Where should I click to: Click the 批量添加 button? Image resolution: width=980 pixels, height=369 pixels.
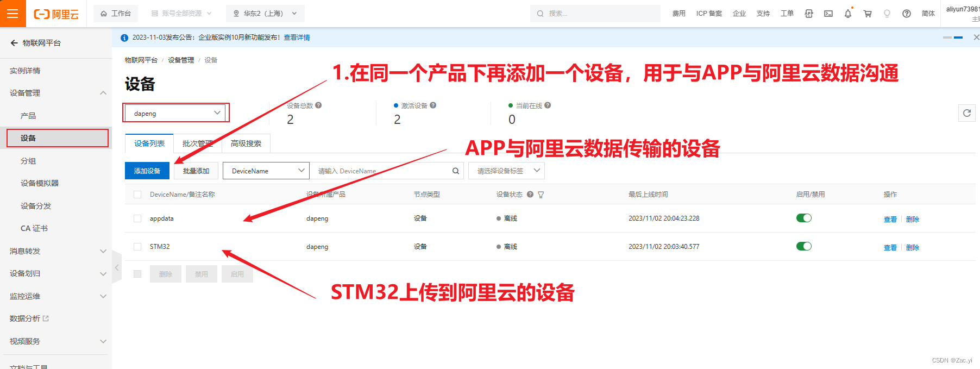(196, 171)
